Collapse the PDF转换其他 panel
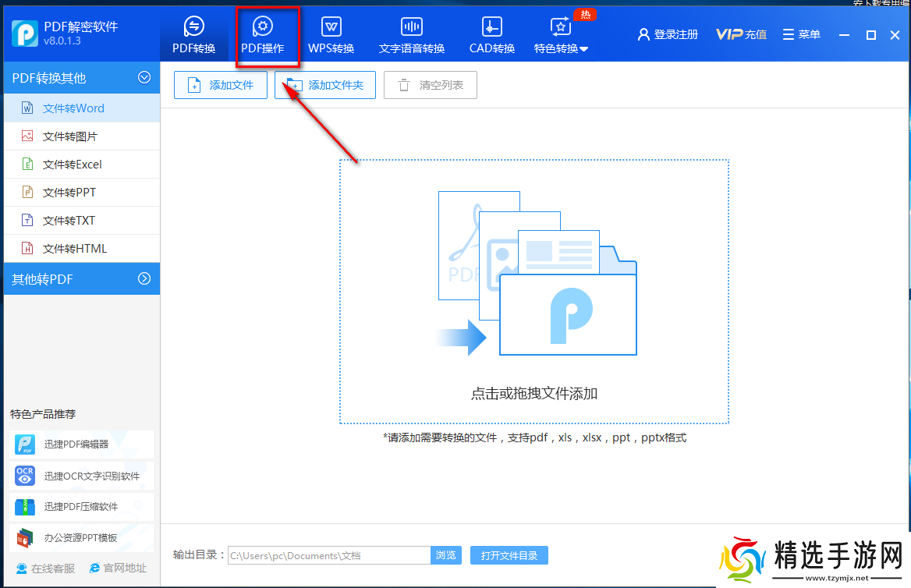The width and height of the screenshot is (911, 588). click(144, 77)
